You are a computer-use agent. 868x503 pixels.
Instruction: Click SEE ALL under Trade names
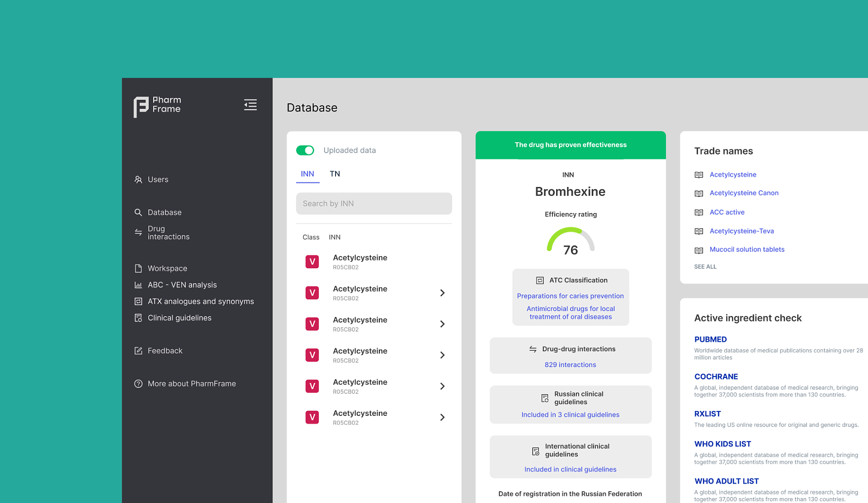(x=705, y=266)
